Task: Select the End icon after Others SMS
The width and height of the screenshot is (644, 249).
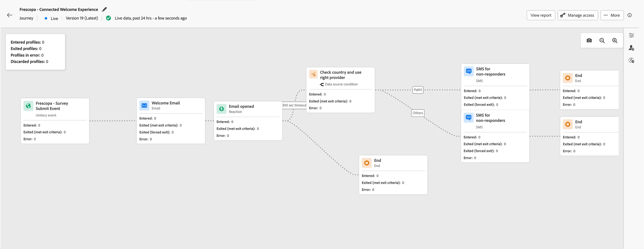Action: (x=568, y=124)
